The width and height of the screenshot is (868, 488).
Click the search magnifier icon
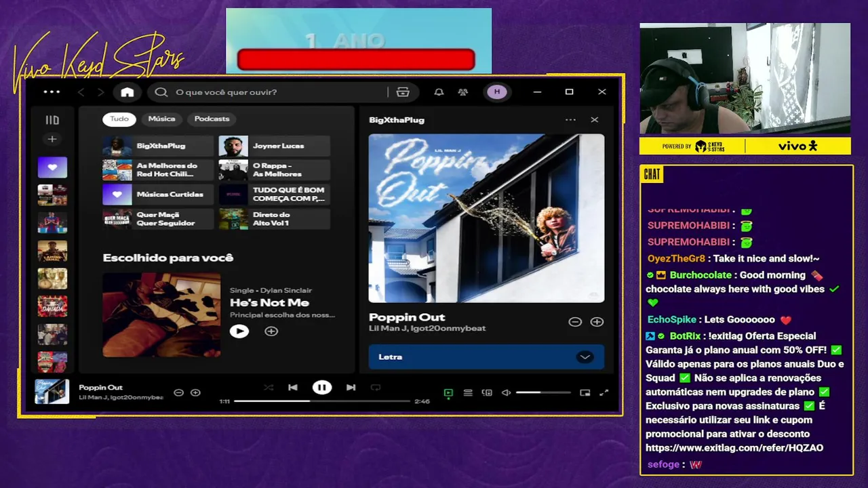(161, 92)
